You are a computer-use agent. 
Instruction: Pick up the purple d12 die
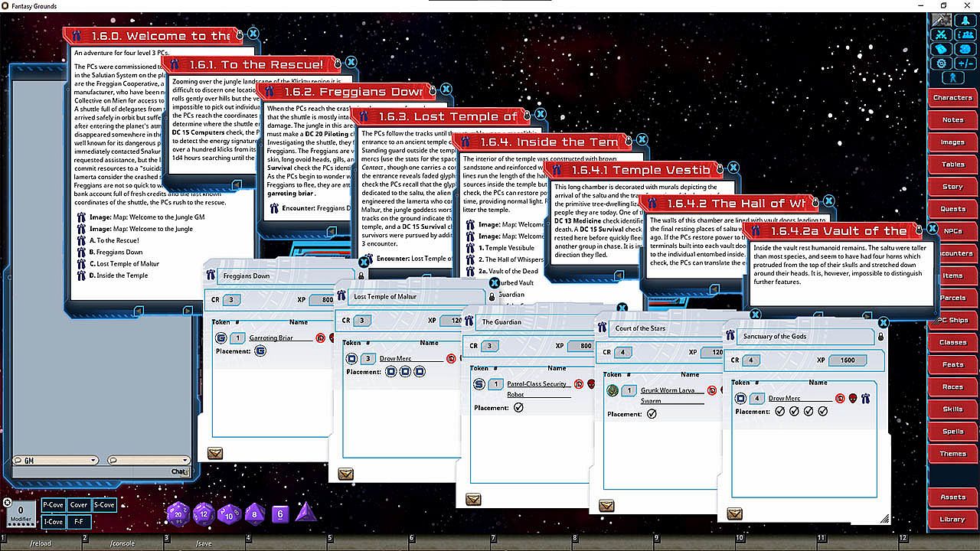[x=204, y=514]
